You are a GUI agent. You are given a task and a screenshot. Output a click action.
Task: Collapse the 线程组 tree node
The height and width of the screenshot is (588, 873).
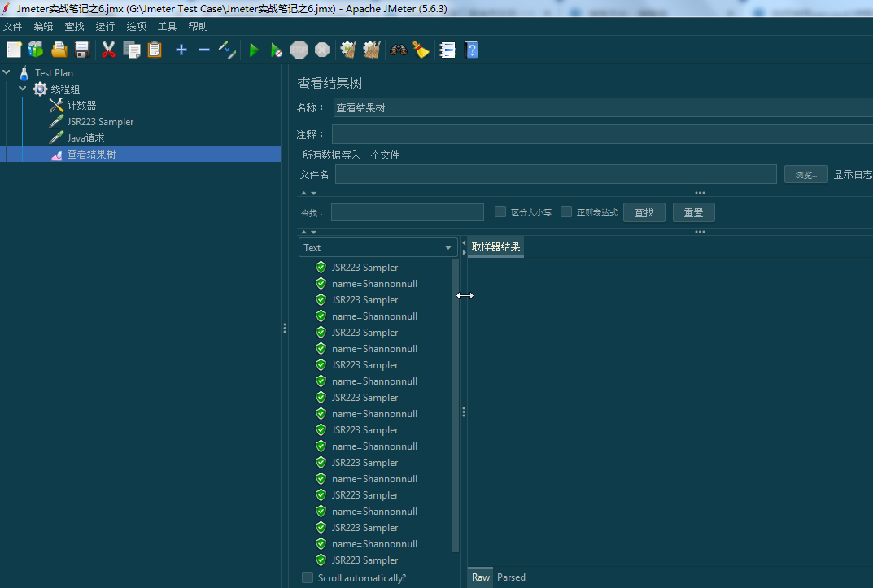point(23,89)
